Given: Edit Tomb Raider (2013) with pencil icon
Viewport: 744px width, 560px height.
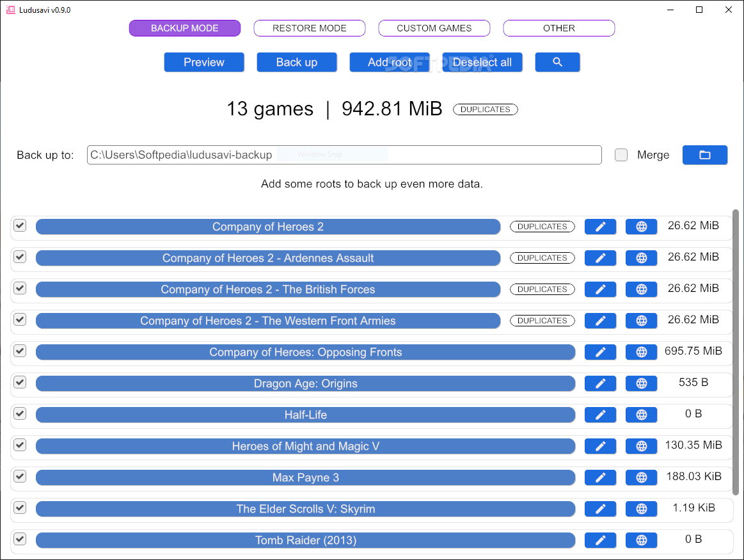Looking at the screenshot, I should click(600, 540).
